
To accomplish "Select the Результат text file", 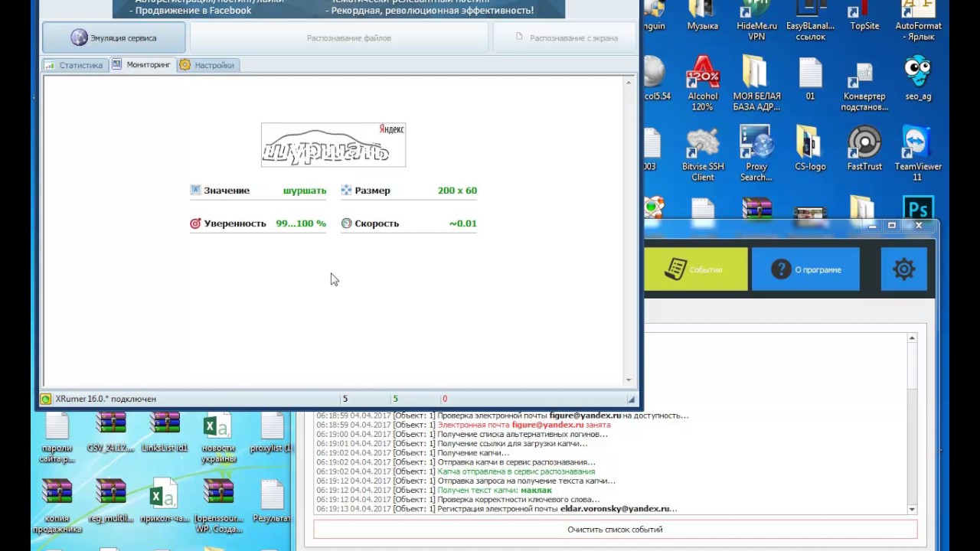I will [x=272, y=500].
